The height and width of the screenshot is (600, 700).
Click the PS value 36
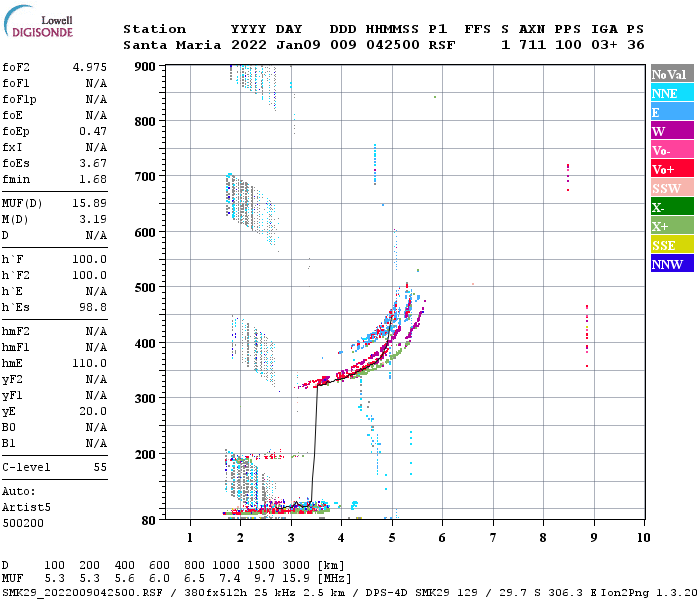tap(635, 45)
